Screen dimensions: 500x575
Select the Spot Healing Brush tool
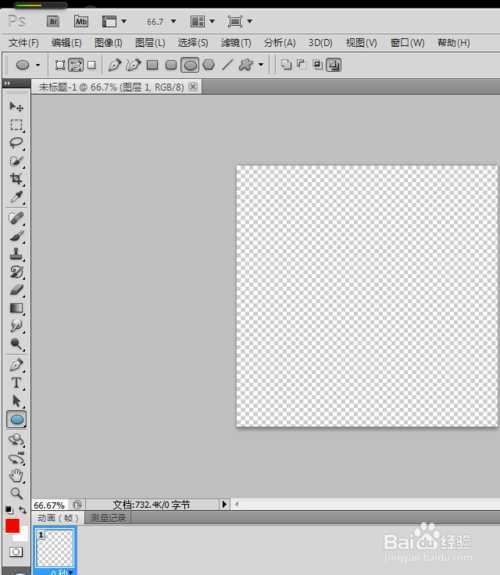coord(16,218)
